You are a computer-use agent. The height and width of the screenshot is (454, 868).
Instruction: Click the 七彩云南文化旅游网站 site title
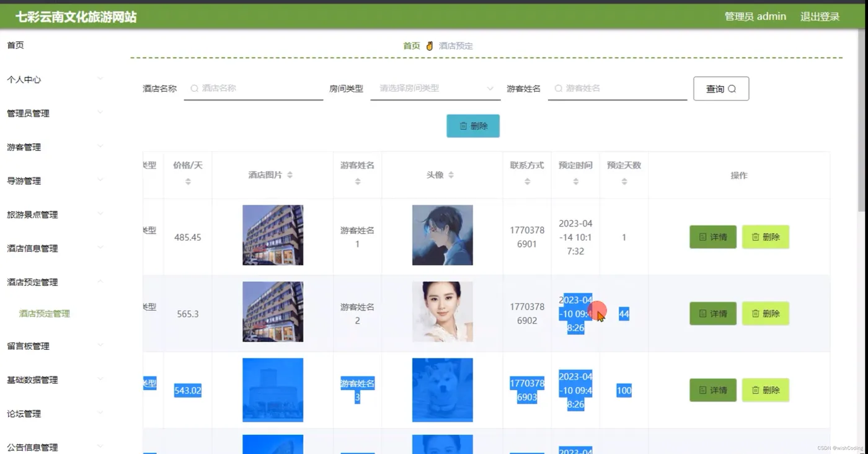(x=76, y=17)
